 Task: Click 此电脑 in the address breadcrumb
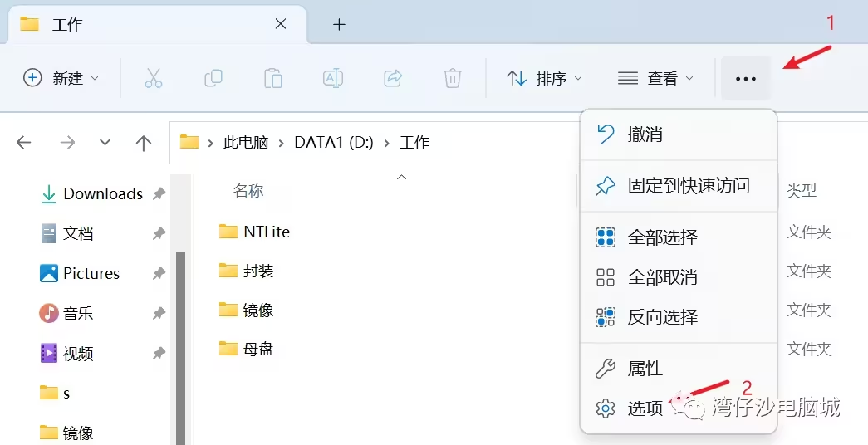click(246, 143)
